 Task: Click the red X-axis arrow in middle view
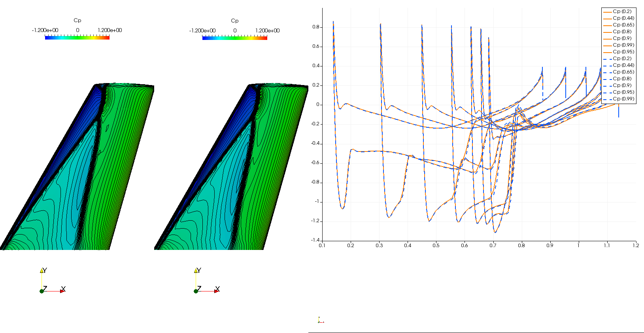click(216, 291)
